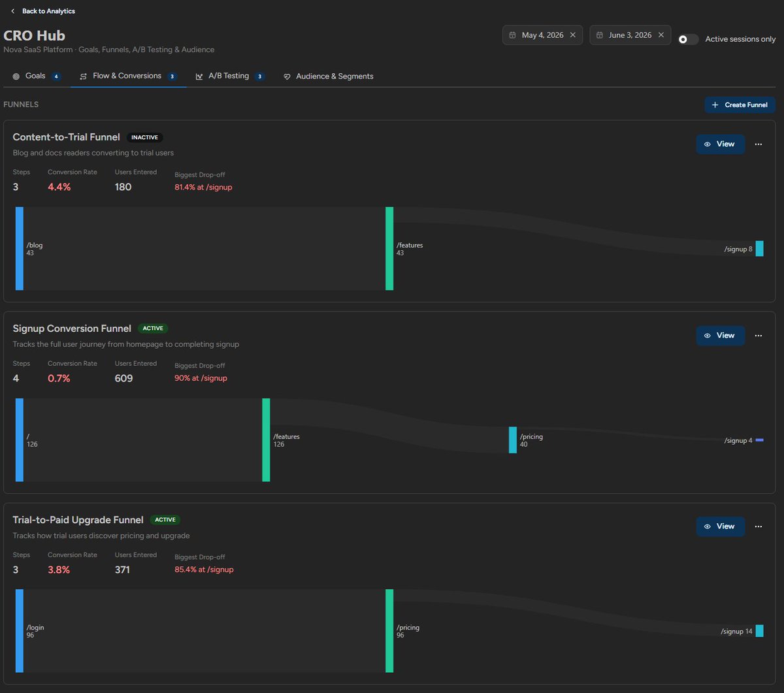Select /features step bar in Signup Conversion funnel
The height and width of the screenshot is (693, 784).
(266, 440)
